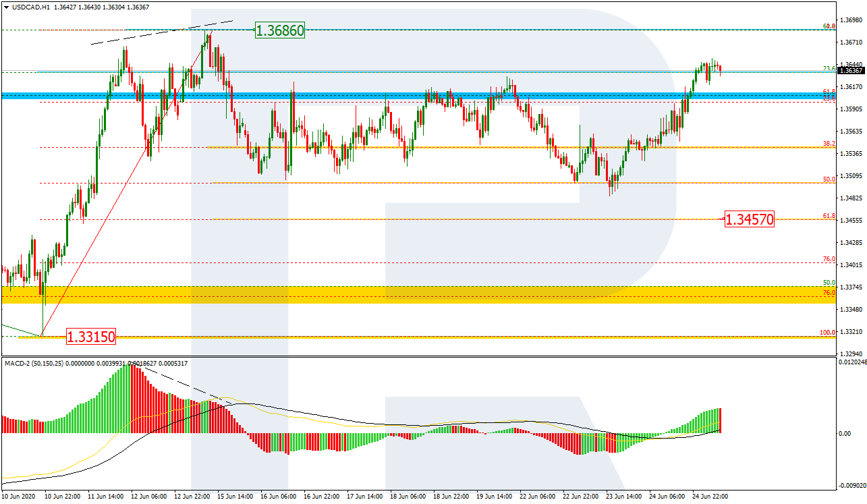Click the 1.36980 price axis value
867x504 pixels.
[852, 20]
